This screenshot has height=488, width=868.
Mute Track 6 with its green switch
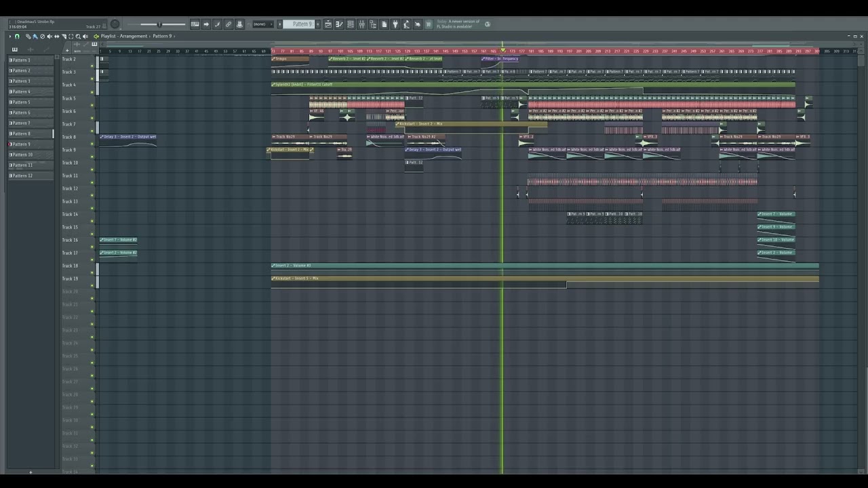click(92, 117)
